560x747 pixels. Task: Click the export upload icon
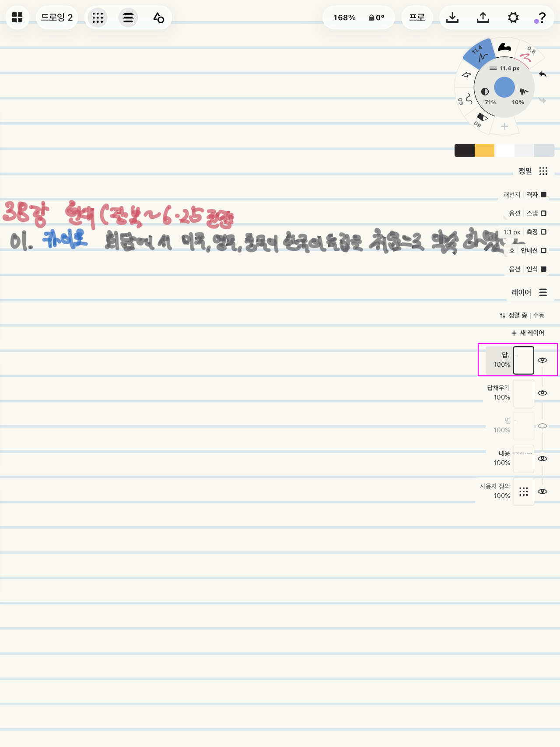click(x=483, y=18)
